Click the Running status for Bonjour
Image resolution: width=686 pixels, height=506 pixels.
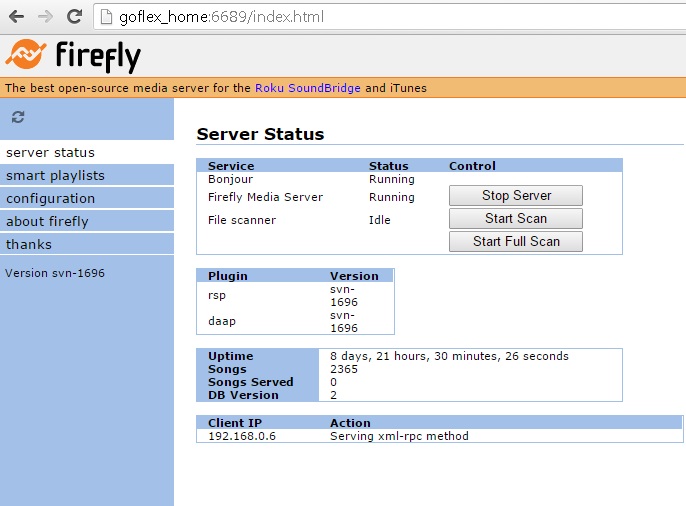(x=392, y=179)
